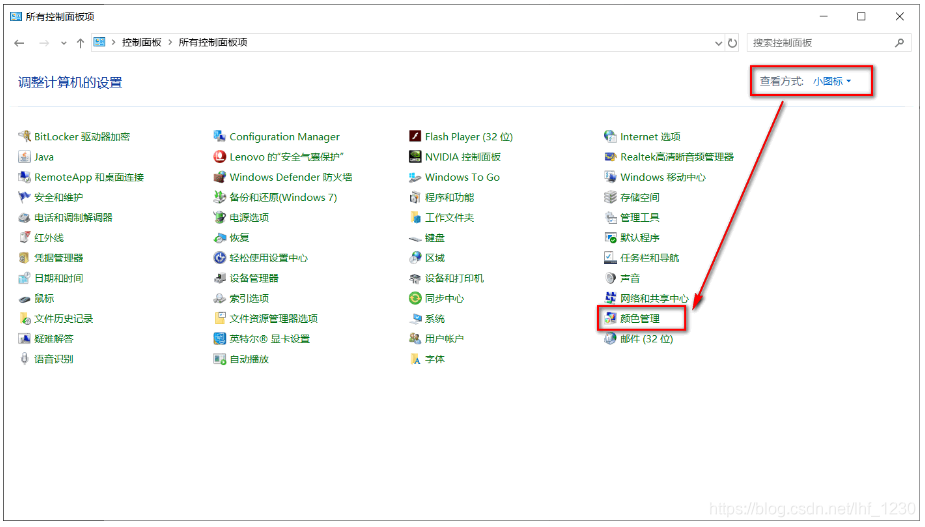Open 默认程序 link
Image resolution: width=925 pixels, height=527 pixels.
pos(639,238)
